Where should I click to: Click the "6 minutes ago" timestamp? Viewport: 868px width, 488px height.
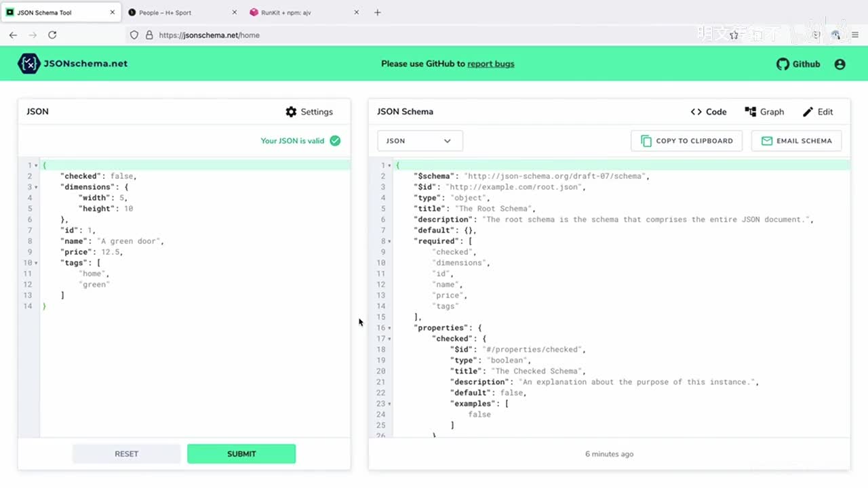(x=610, y=454)
